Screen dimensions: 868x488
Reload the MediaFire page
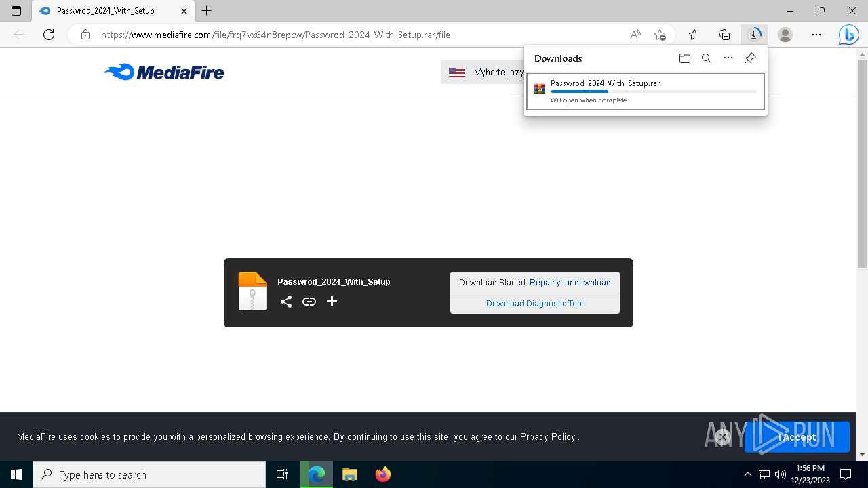(x=49, y=35)
